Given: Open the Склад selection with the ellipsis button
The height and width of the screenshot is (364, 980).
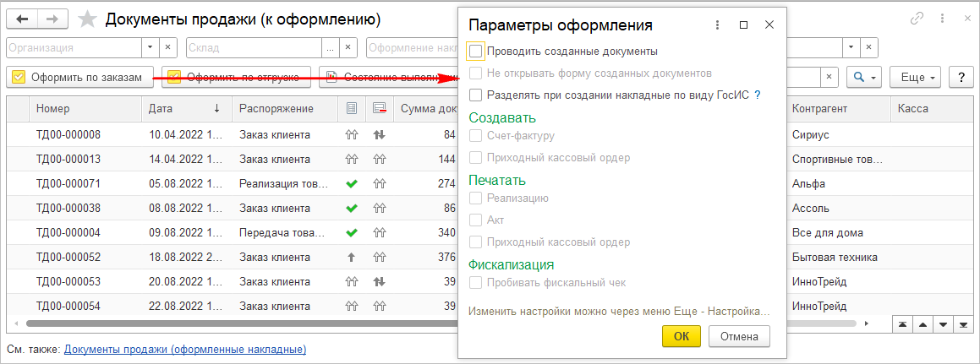Looking at the screenshot, I should (330, 47).
